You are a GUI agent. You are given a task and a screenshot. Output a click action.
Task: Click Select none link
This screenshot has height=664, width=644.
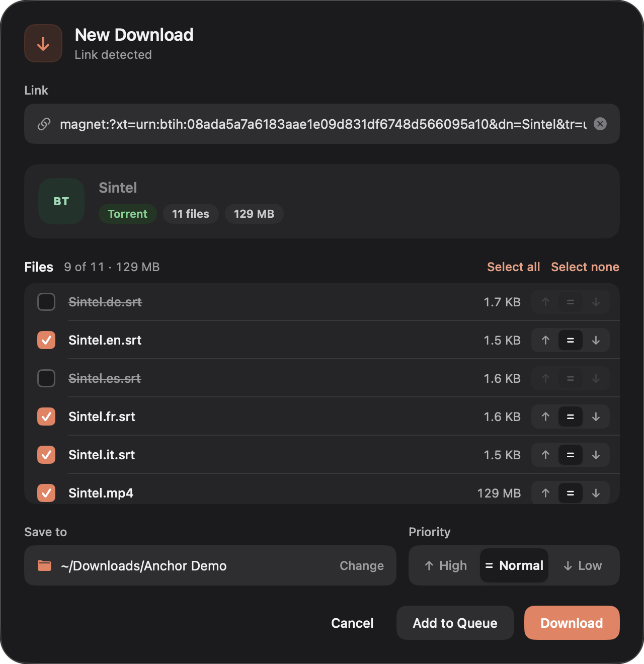pos(585,267)
